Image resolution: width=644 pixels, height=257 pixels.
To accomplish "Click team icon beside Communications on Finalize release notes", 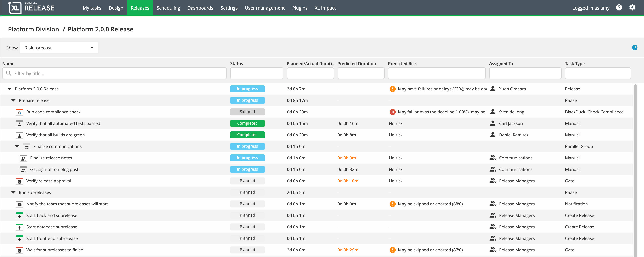I will click(492, 158).
